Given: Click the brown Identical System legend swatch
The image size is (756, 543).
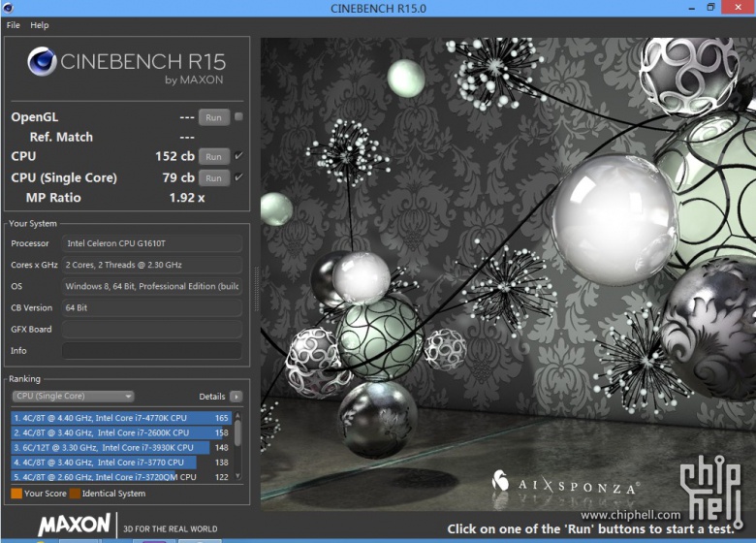Looking at the screenshot, I should [75, 494].
